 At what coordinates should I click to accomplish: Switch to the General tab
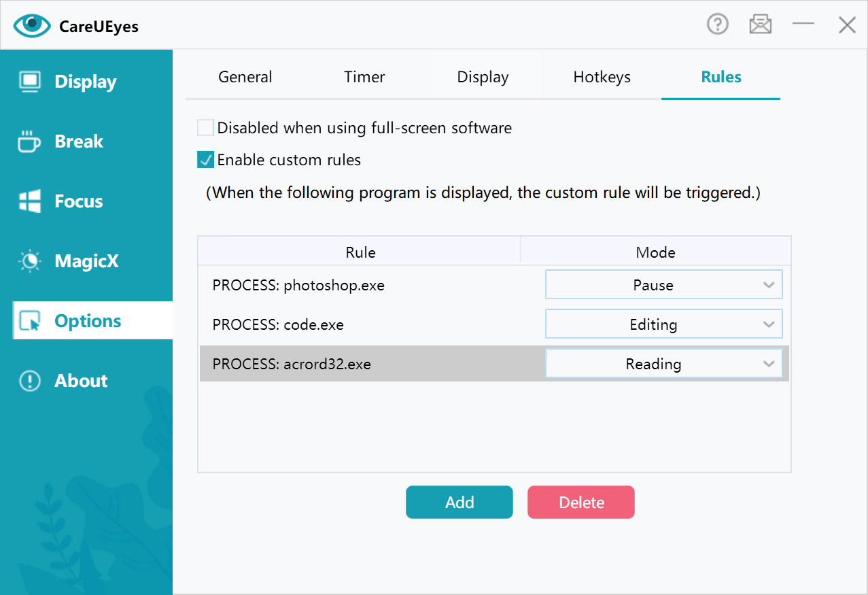coord(245,78)
